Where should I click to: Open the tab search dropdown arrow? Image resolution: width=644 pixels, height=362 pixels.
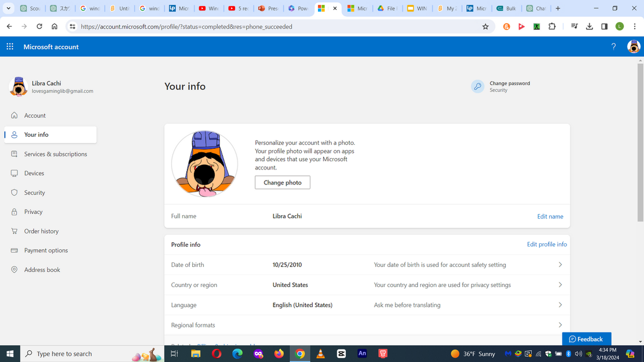(x=8, y=9)
